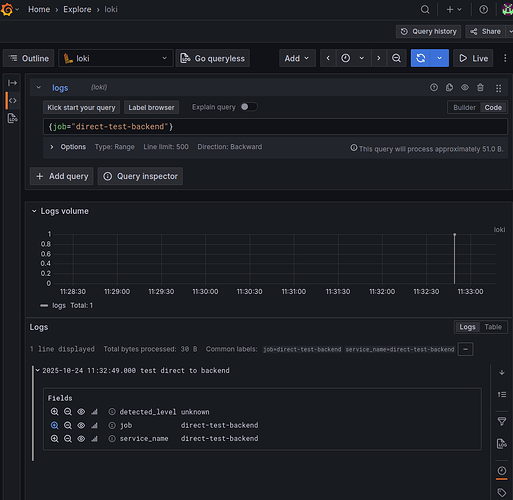Image resolution: width=513 pixels, height=500 pixels.
Task: Open the time picker clock dropdown
Action: pyautogui.click(x=353, y=58)
